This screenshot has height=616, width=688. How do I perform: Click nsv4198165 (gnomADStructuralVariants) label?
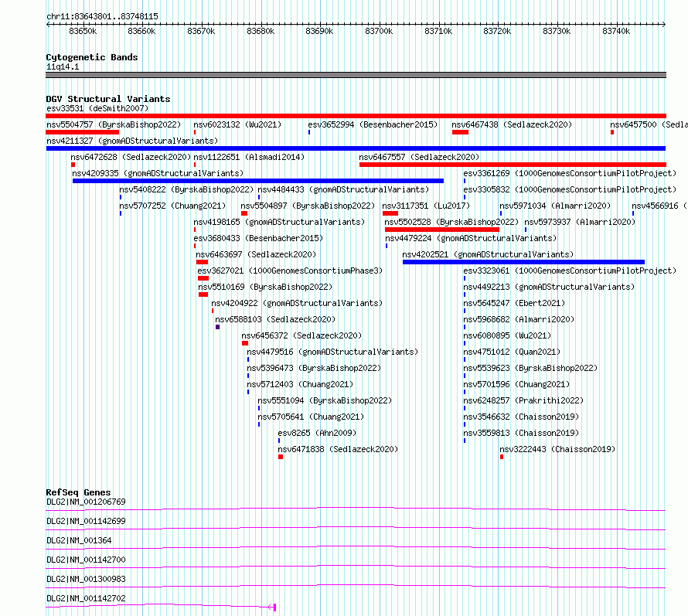(x=279, y=222)
